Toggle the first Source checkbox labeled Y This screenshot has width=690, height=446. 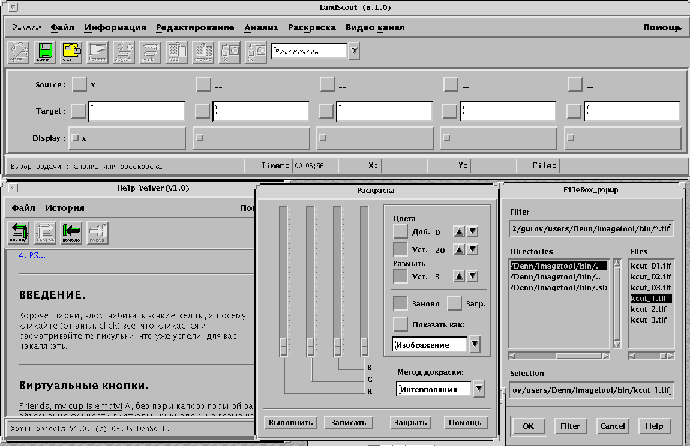[x=78, y=85]
